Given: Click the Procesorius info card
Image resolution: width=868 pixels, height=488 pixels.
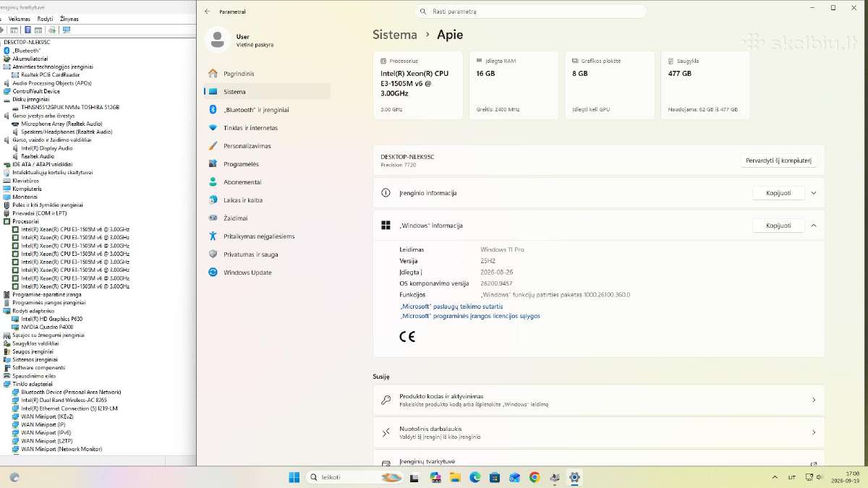Looking at the screenshot, I should click(418, 85).
